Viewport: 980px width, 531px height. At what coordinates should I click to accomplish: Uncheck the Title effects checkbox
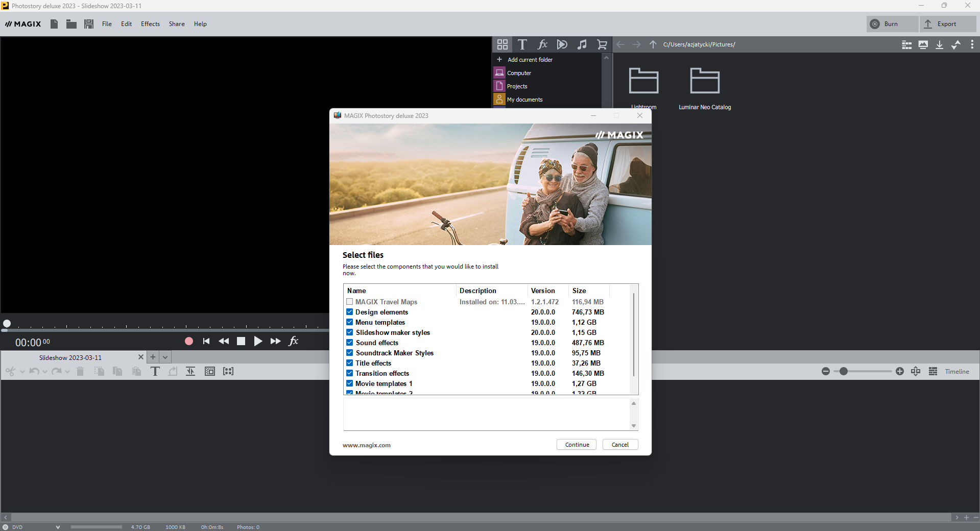point(350,363)
